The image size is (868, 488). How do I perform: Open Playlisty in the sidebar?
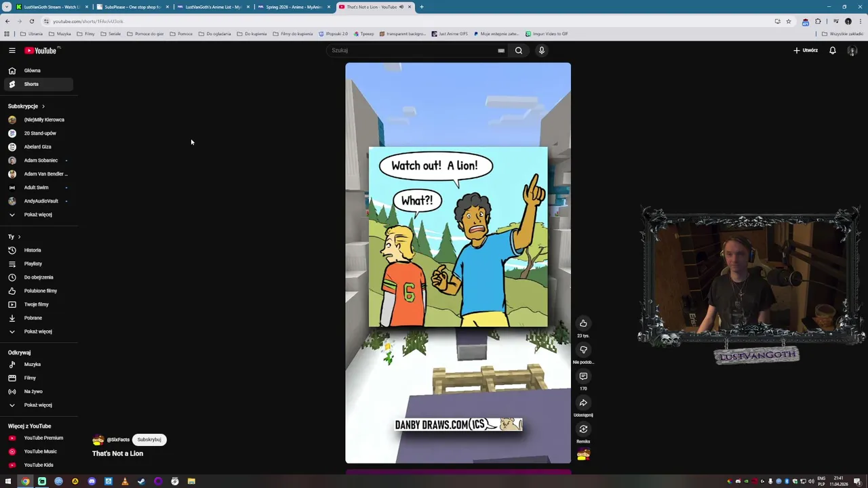(37, 264)
